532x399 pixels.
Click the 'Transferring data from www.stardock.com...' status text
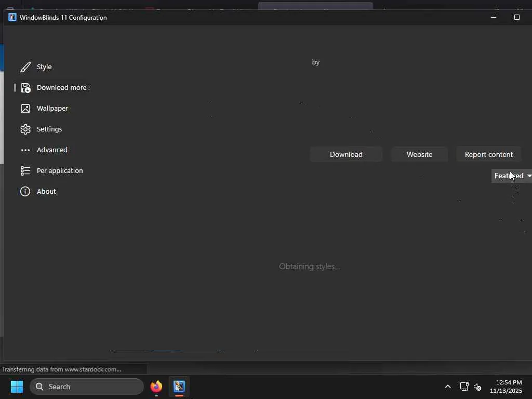click(x=61, y=369)
